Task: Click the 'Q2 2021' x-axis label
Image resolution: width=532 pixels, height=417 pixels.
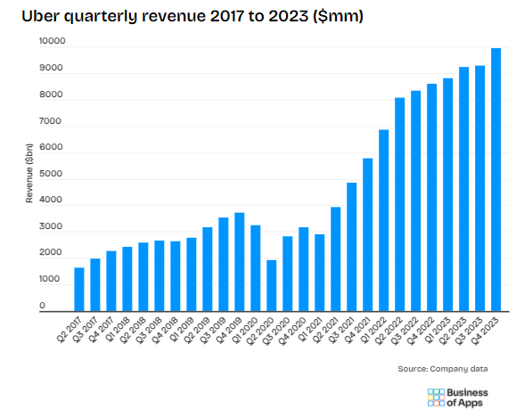Action: coord(326,331)
